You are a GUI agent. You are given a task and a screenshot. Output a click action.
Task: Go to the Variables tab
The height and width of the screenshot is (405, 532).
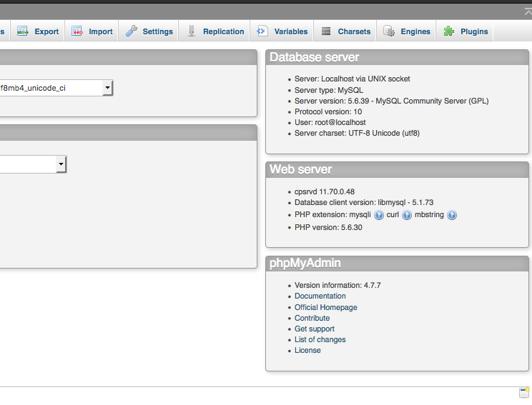click(x=282, y=31)
